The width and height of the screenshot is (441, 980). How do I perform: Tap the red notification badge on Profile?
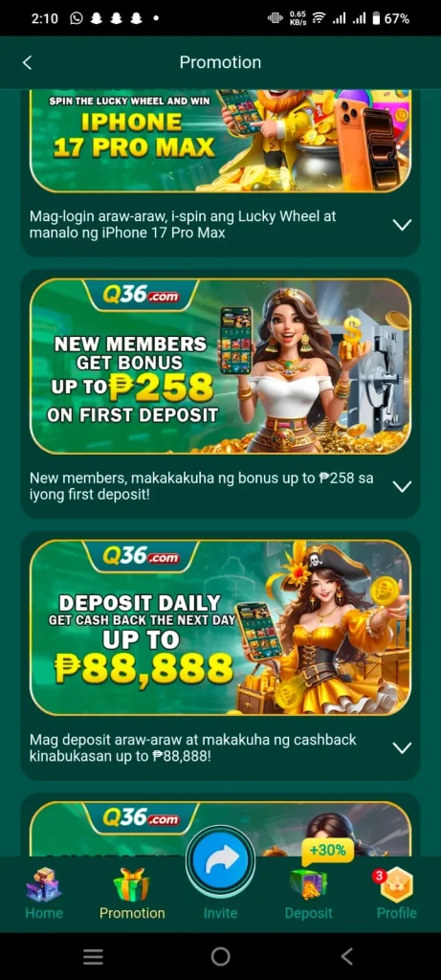coord(379,876)
